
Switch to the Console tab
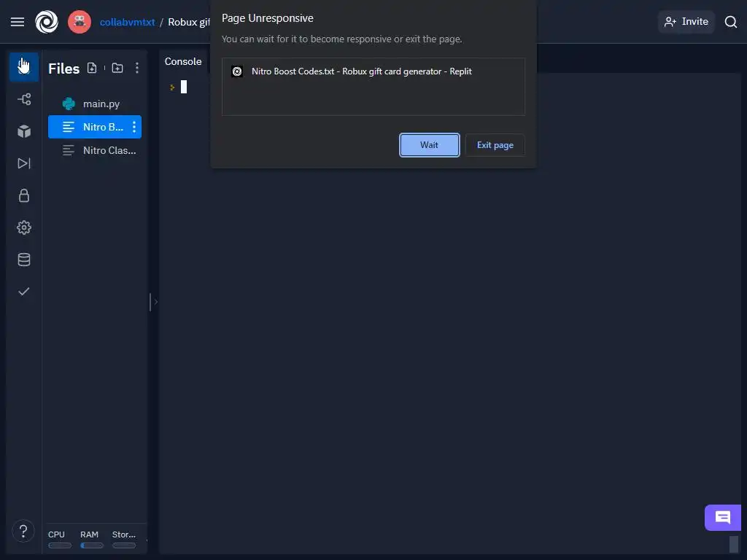tap(183, 61)
